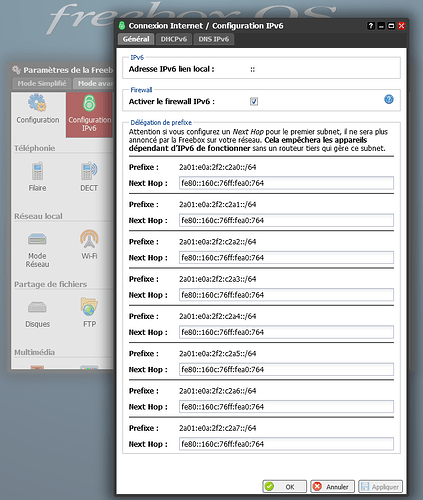Open the DECT phone icon
The image size is (423, 500).
[89, 171]
